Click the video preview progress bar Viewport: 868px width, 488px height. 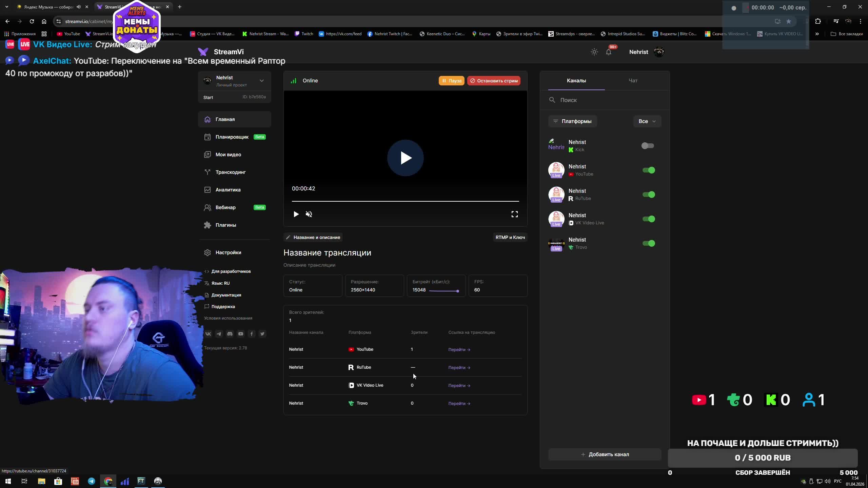[405, 201]
